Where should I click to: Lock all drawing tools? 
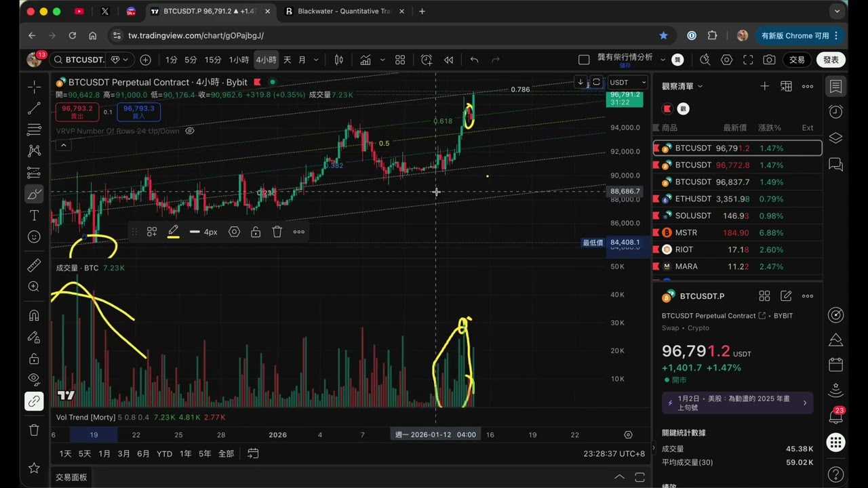(34, 359)
